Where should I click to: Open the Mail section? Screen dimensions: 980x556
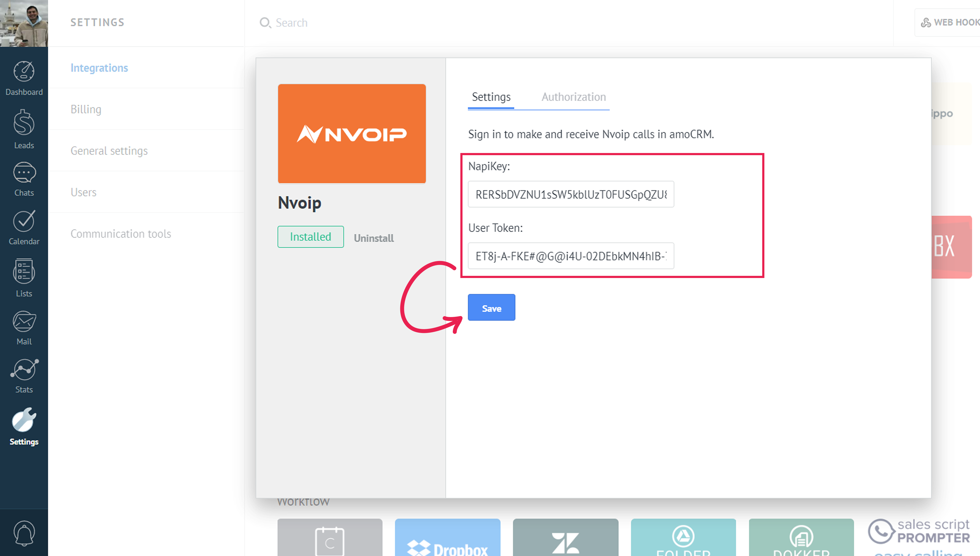pyautogui.click(x=24, y=328)
